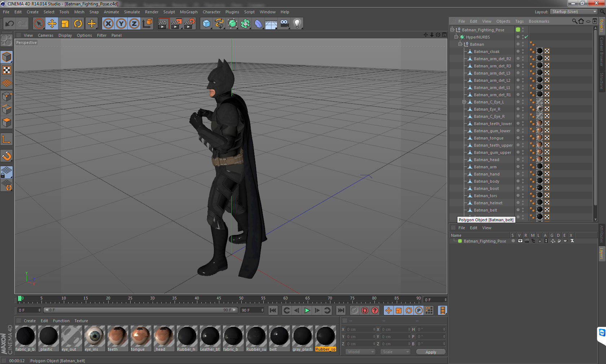The height and width of the screenshot is (364, 606).
Task: Add a HyperNURBS generator object
Action: [x=232, y=24]
